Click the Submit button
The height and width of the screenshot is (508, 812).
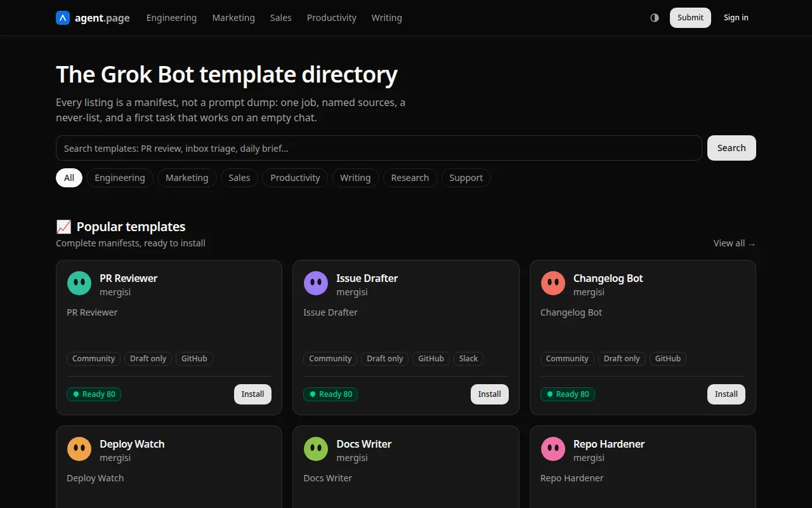690,18
